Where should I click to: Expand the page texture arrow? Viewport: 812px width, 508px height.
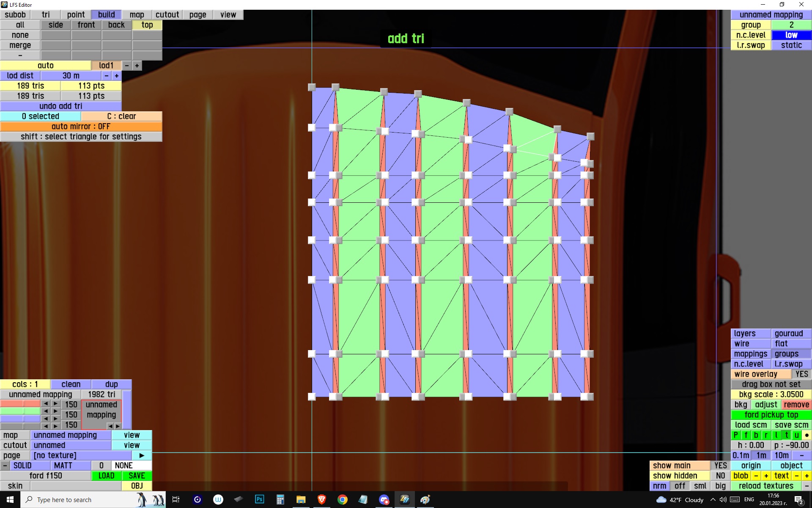tap(142, 456)
